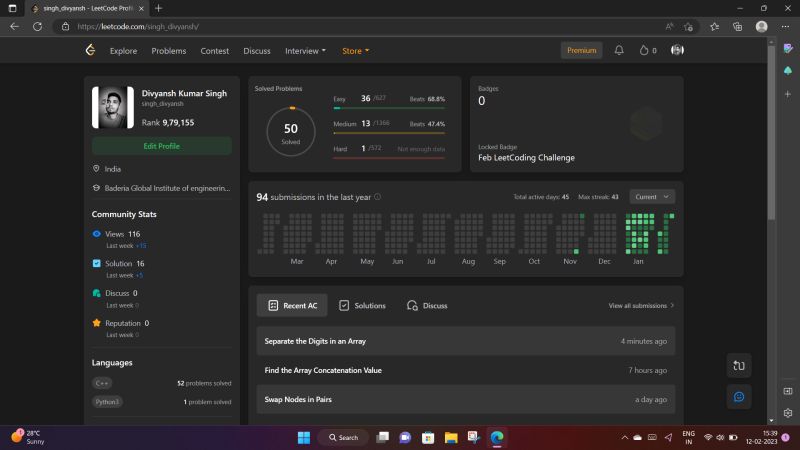The height and width of the screenshot is (450, 800).
Task: Click Edit Profile button
Action: point(161,146)
